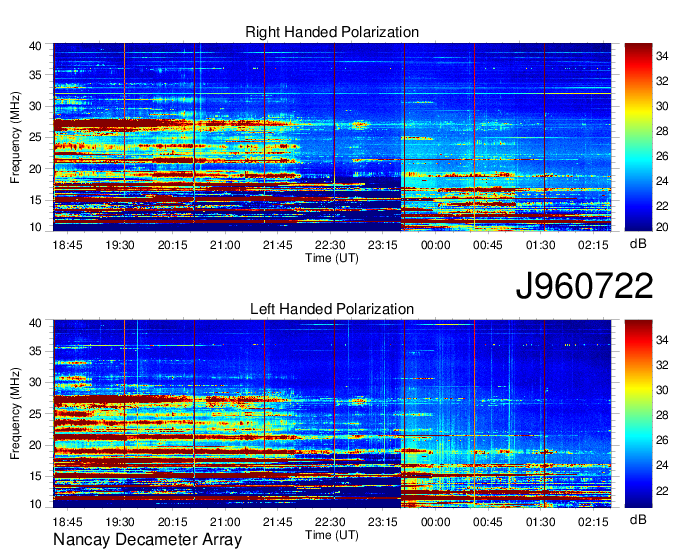Click 21:00 tick under Right Handed plot

pos(225,245)
